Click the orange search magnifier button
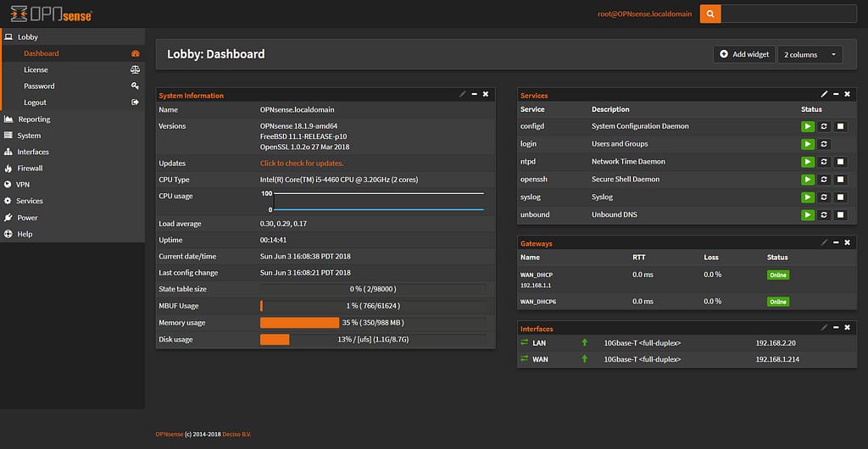The height and width of the screenshot is (449, 868). click(710, 14)
